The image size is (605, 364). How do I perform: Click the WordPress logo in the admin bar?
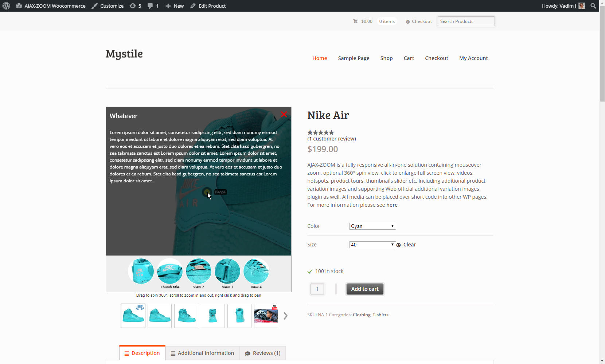pos(6,6)
